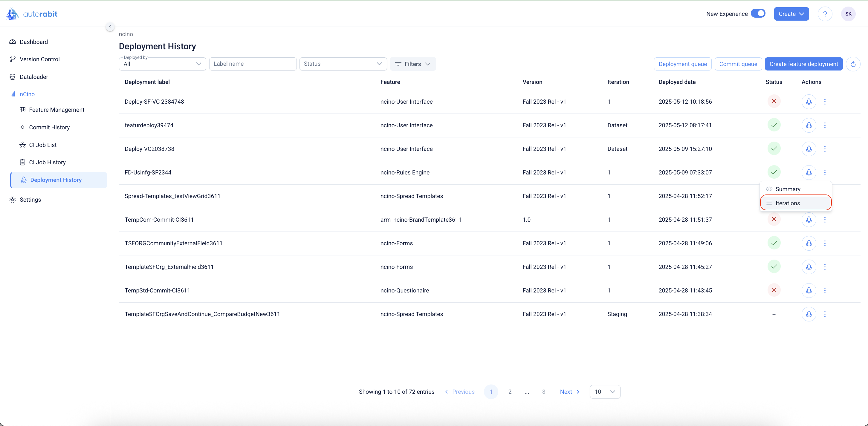Collapse the sidebar with the chevron arrow
This screenshot has width=868, height=426.
110,27
